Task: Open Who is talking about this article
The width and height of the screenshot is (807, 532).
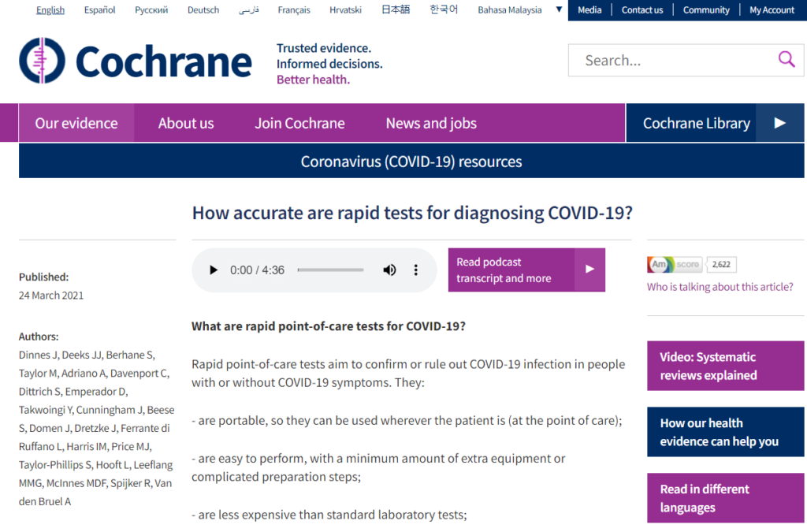Action: coord(720,287)
